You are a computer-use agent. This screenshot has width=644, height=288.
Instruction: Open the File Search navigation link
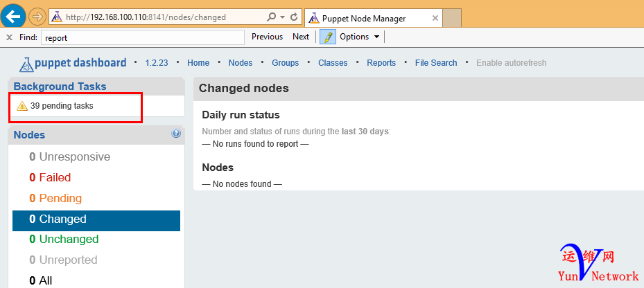click(436, 63)
